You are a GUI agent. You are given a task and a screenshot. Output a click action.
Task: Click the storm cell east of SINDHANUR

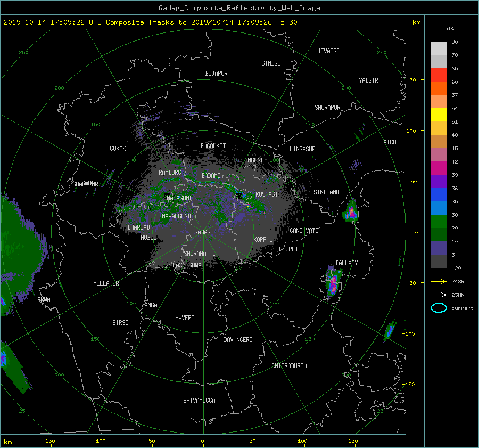(351, 211)
